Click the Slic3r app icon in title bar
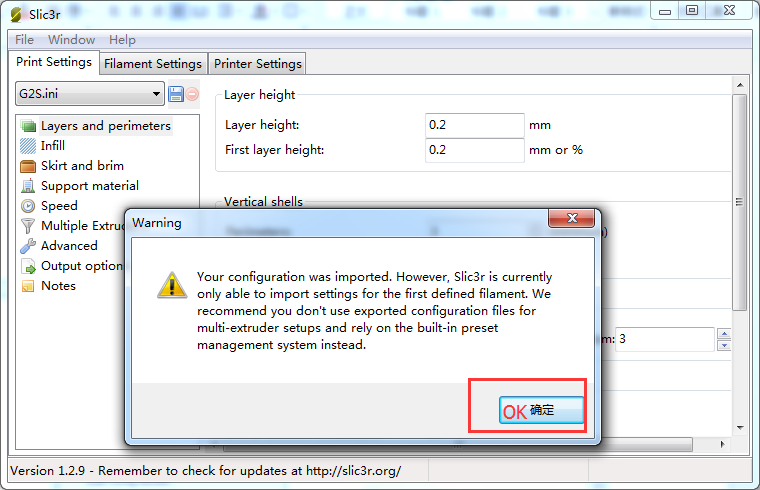 [x=16, y=14]
